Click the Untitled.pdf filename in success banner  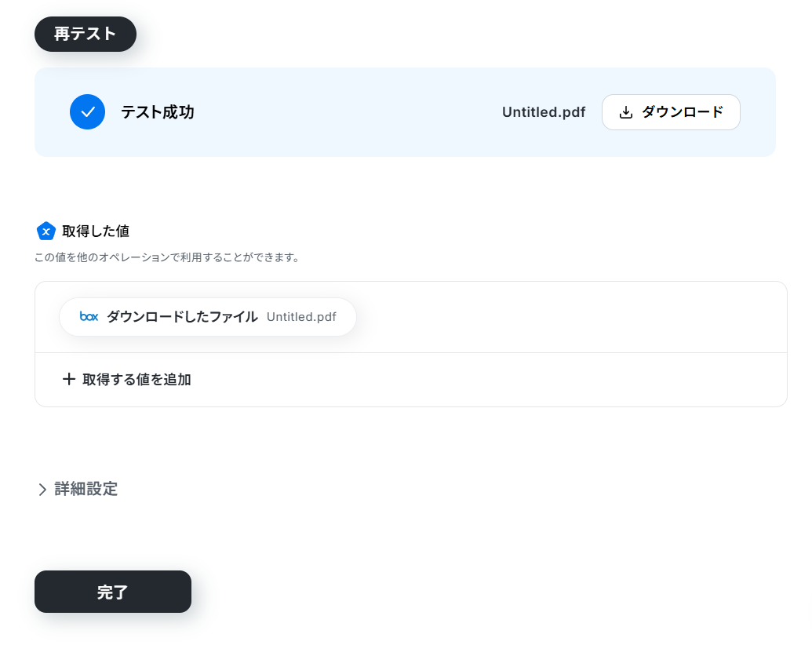(543, 112)
